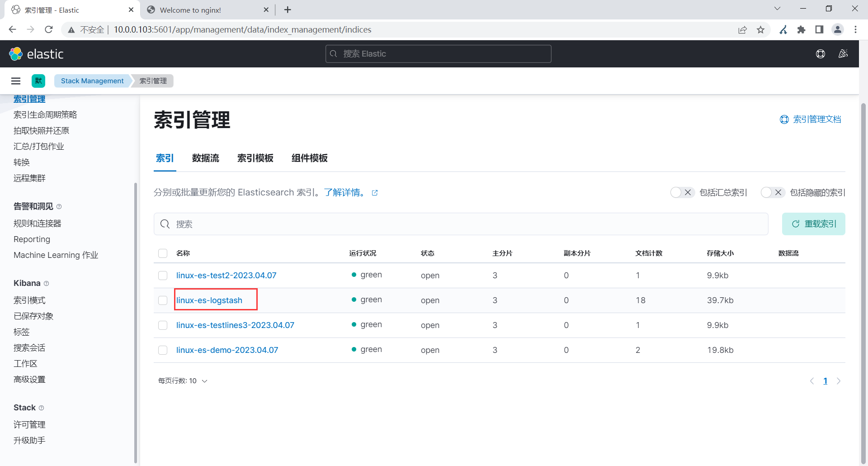Open the Chrome three-dot menu
Image resolution: width=868 pixels, height=466 pixels.
tap(855, 29)
